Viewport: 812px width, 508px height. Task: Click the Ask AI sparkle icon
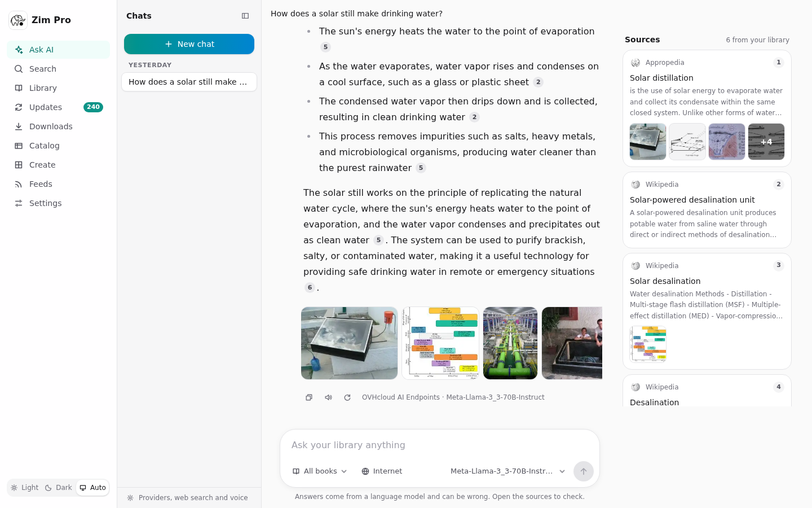(x=19, y=50)
